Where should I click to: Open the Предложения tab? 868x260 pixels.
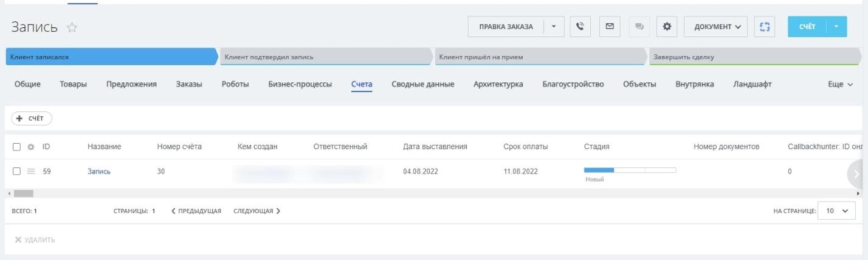pyautogui.click(x=131, y=85)
